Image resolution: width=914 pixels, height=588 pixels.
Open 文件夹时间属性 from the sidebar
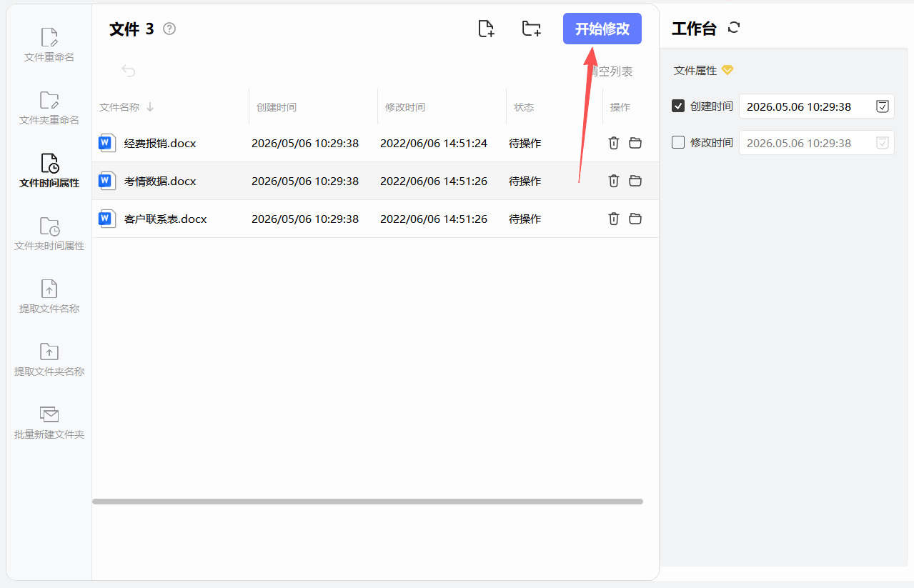(49, 234)
